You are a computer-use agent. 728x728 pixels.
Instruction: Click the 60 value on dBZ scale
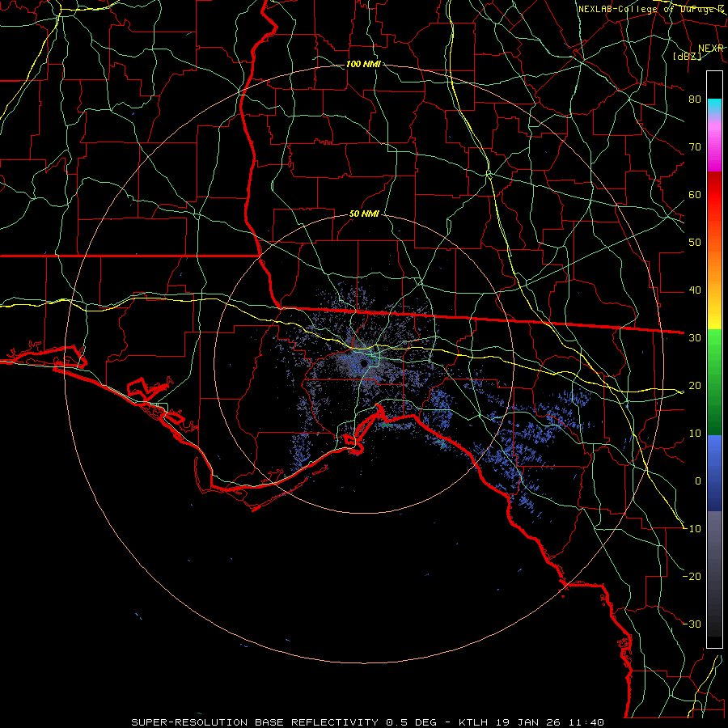[x=695, y=195]
